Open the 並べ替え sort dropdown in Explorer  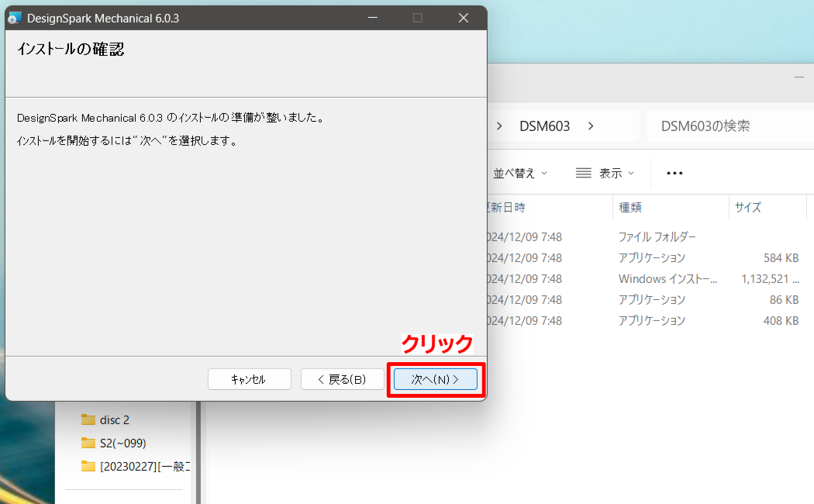[519, 174]
